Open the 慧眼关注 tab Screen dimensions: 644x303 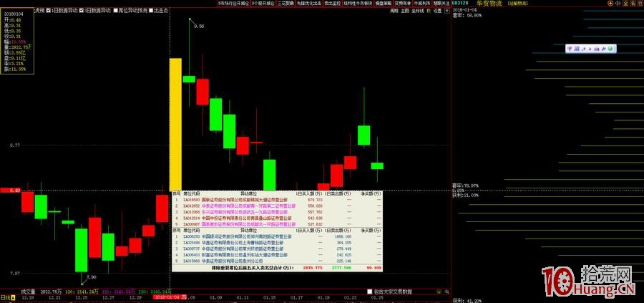click(x=441, y=3)
